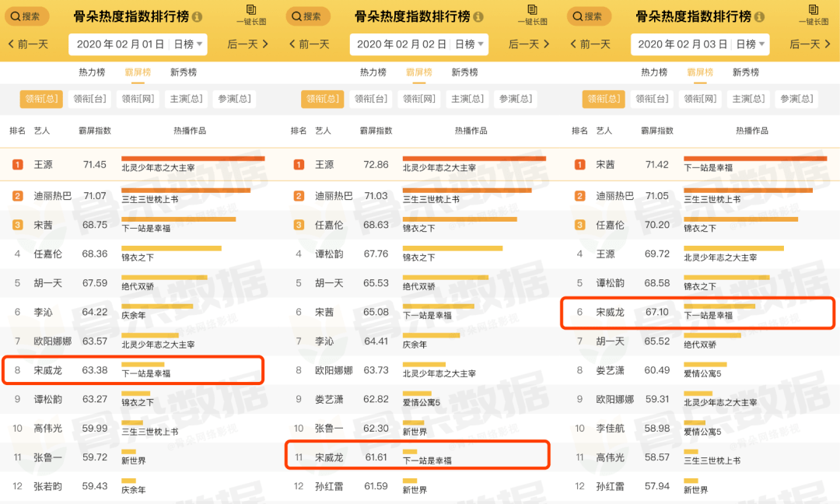Select 主演[总] filter in Feb 01 panel
This screenshot has width=840, height=504.
[x=186, y=99]
